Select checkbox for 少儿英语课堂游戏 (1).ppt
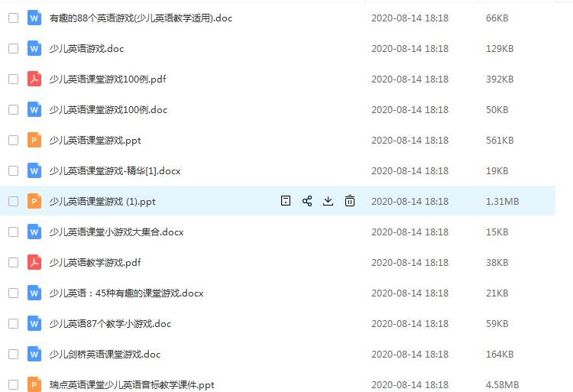The width and height of the screenshot is (573, 392). tap(14, 201)
